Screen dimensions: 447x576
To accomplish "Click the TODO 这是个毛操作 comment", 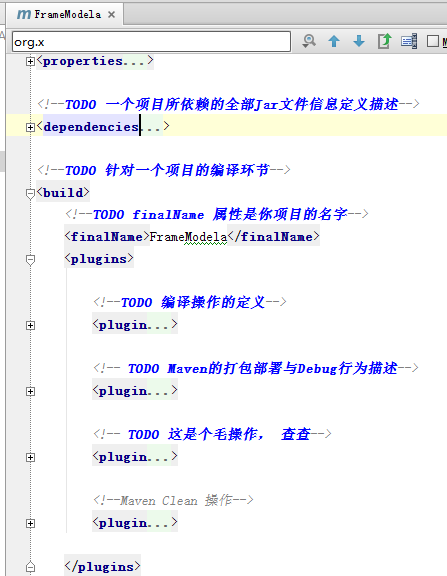I will pos(212,435).
